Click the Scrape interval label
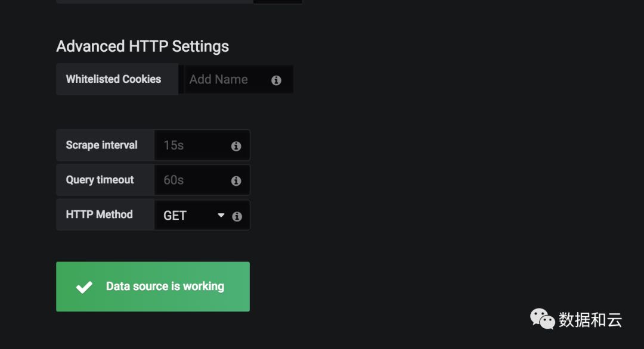This screenshot has width=644, height=349. point(101,145)
